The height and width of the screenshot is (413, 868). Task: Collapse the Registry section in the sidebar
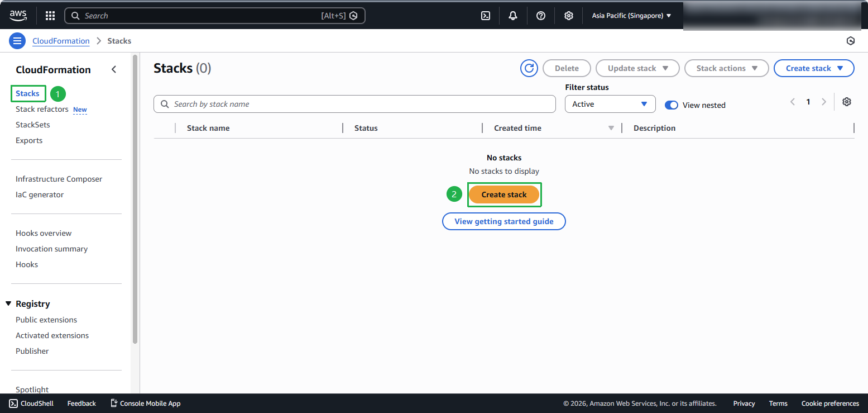click(8, 303)
